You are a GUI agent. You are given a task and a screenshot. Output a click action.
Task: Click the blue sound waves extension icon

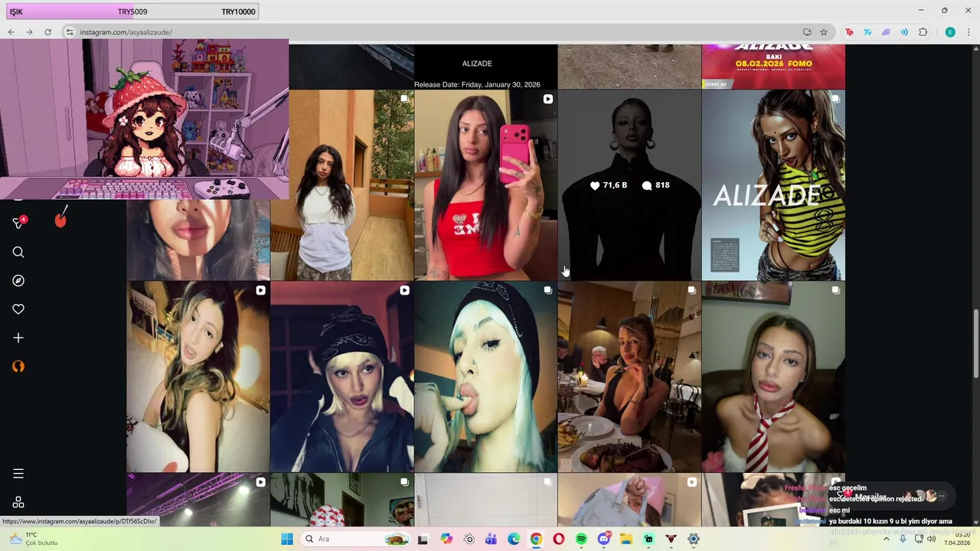pyautogui.click(x=904, y=32)
